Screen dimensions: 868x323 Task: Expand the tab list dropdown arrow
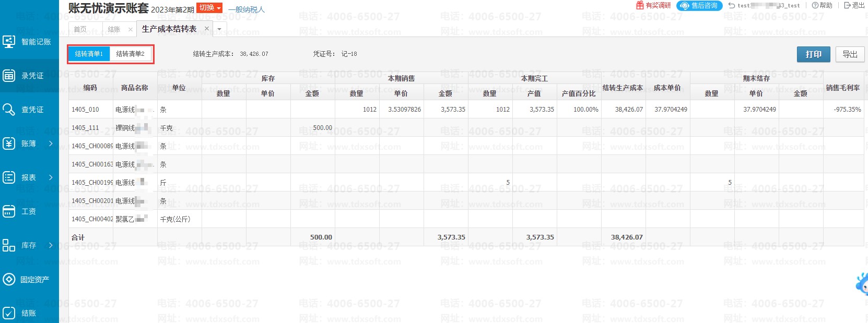pyautogui.click(x=219, y=29)
